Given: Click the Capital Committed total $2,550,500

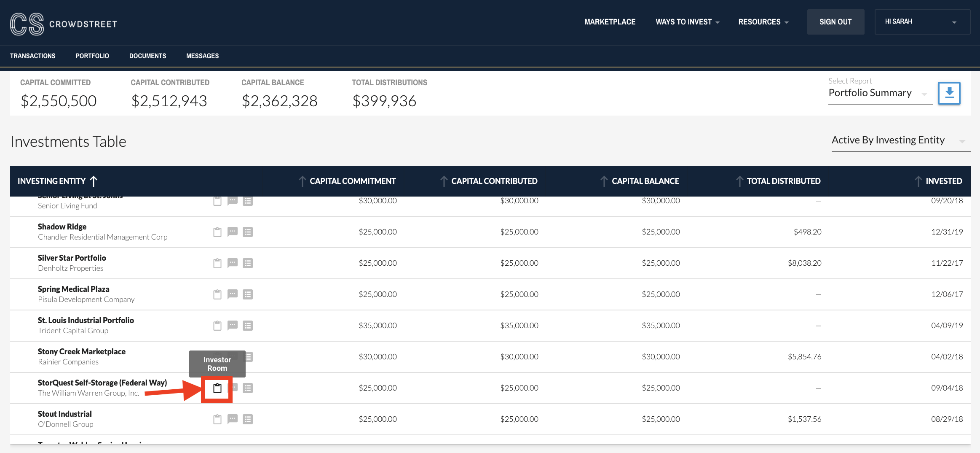Looking at the screenshot, I should click(x=59, y=101).
